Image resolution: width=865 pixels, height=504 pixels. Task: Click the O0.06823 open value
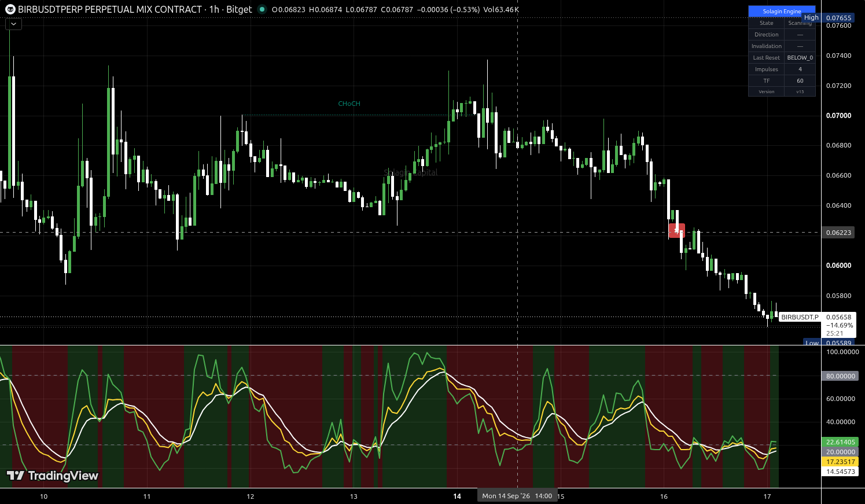[288, 9]
